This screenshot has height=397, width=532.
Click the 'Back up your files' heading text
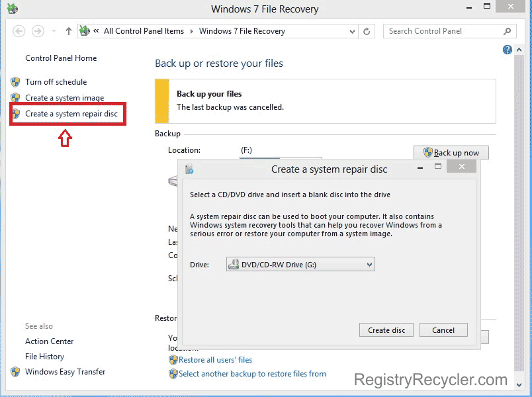(x=209, y=94)
